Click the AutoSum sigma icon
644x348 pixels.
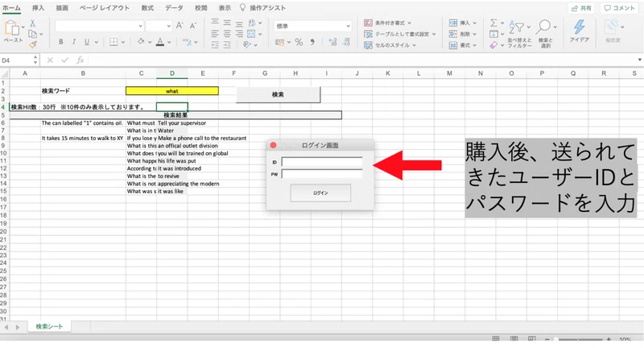click(493, 23)
